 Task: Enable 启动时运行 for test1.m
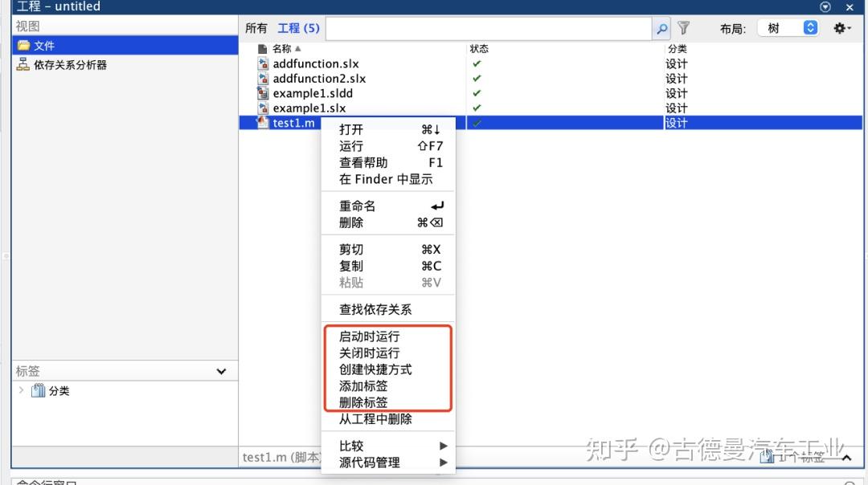coord(370,336)
